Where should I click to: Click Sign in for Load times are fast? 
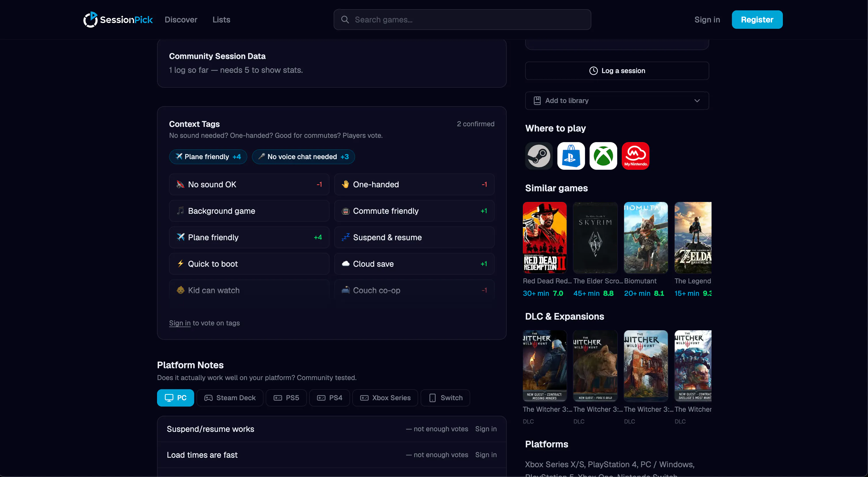485,455
